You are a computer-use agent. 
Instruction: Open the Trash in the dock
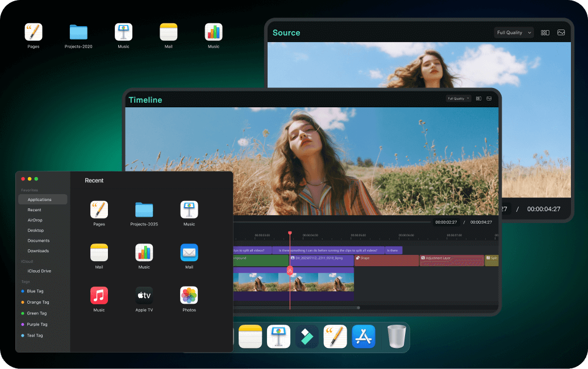[397, 337]
